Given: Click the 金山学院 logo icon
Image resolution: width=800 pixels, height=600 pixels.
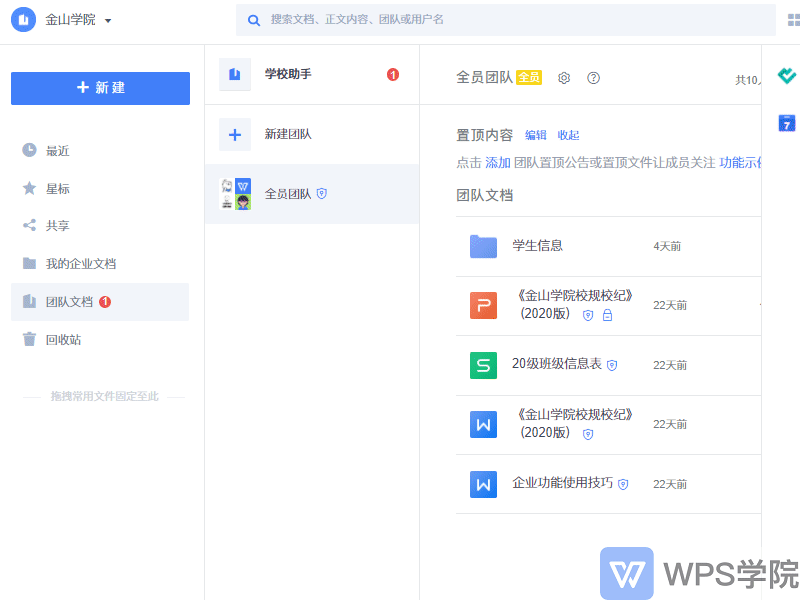Looking at the screenshot, I should [x=23, y=20].
